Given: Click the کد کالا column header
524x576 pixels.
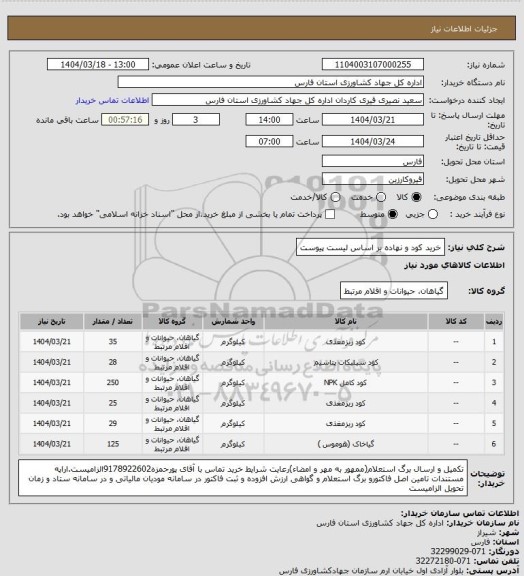Looking at the screenshot, I should point(456,321).
